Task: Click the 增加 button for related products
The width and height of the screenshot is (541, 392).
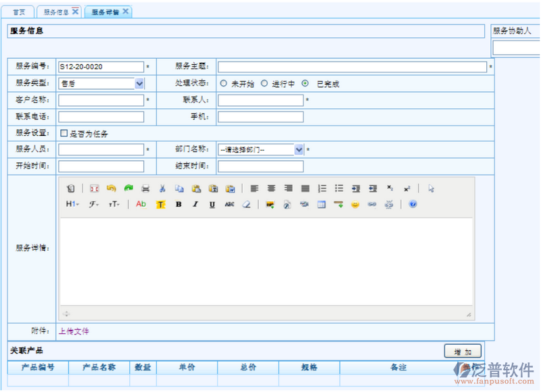Action: point(463,351)
